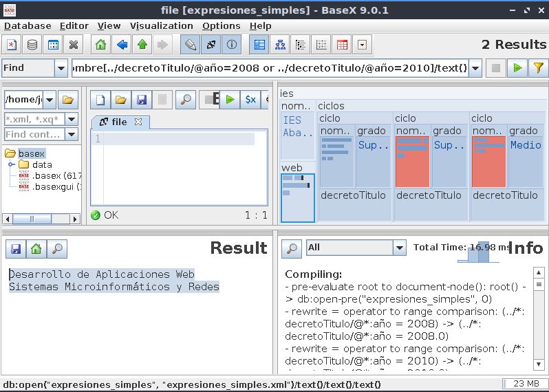Expand the data folder tree node
The image size is (549, 392).
pyautogui.click(x=12, y=165)
